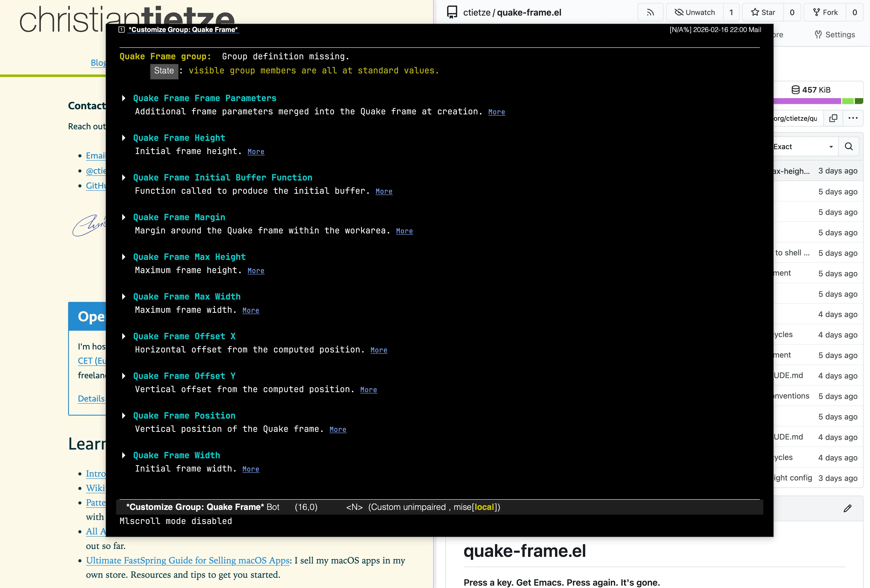Open the three-dots more options menu
Image resolution: width=870 pixels, height=588 pixels.
click(853, 118)
